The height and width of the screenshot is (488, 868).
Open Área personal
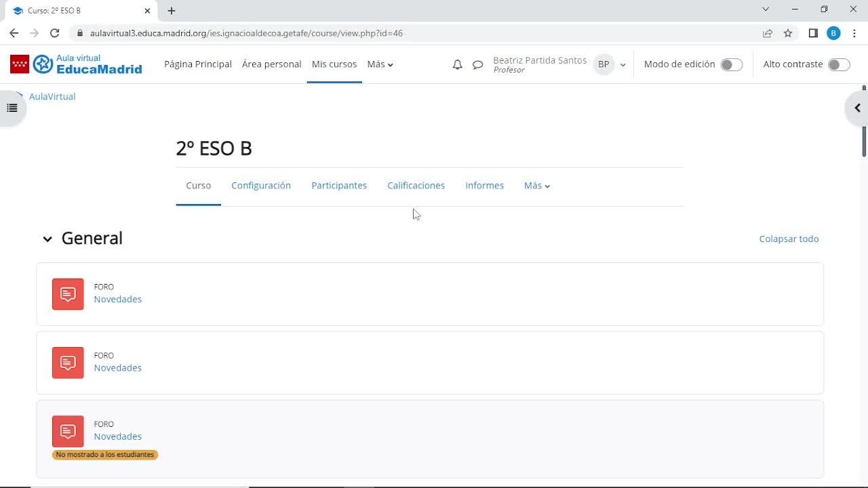pos(271,64)
